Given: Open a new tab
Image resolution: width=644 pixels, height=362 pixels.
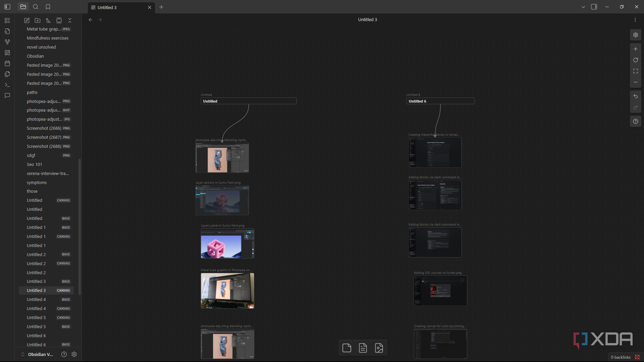Looking at the screenshot, I should click(x=161, y=7).
